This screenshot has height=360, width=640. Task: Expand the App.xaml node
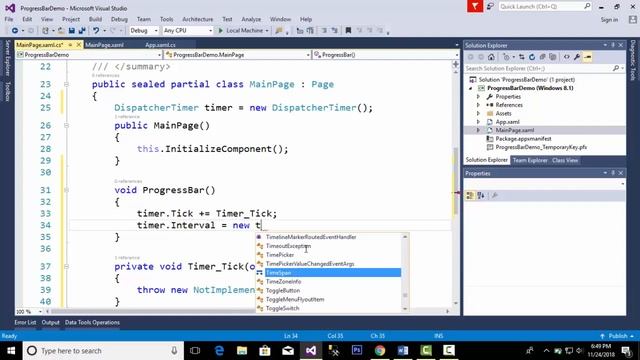[x=478, y=122]
